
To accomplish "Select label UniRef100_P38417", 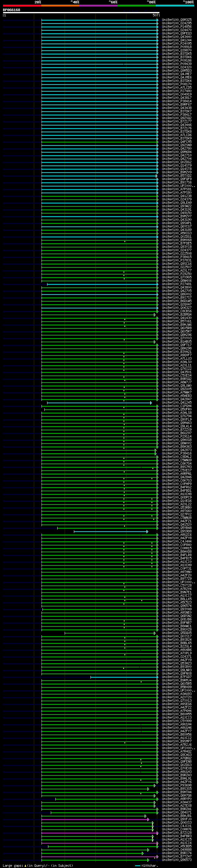I will (177, 115).
